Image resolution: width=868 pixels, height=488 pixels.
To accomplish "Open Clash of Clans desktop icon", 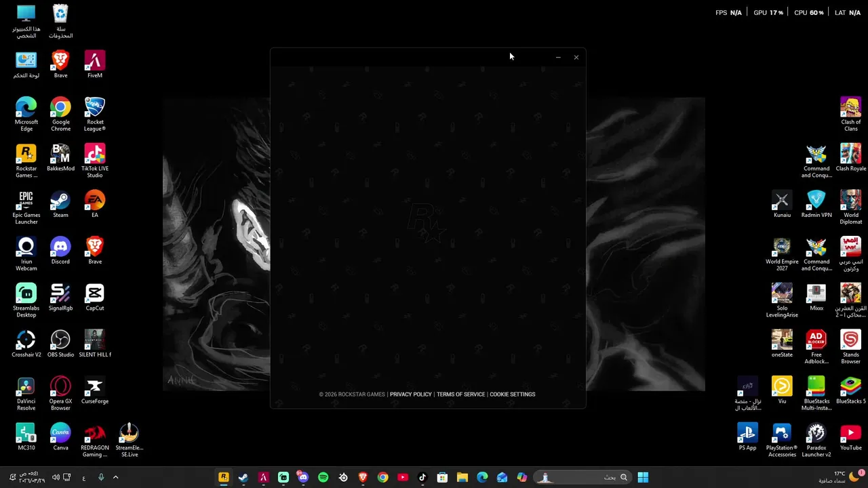I will click(x=850, y=114).
